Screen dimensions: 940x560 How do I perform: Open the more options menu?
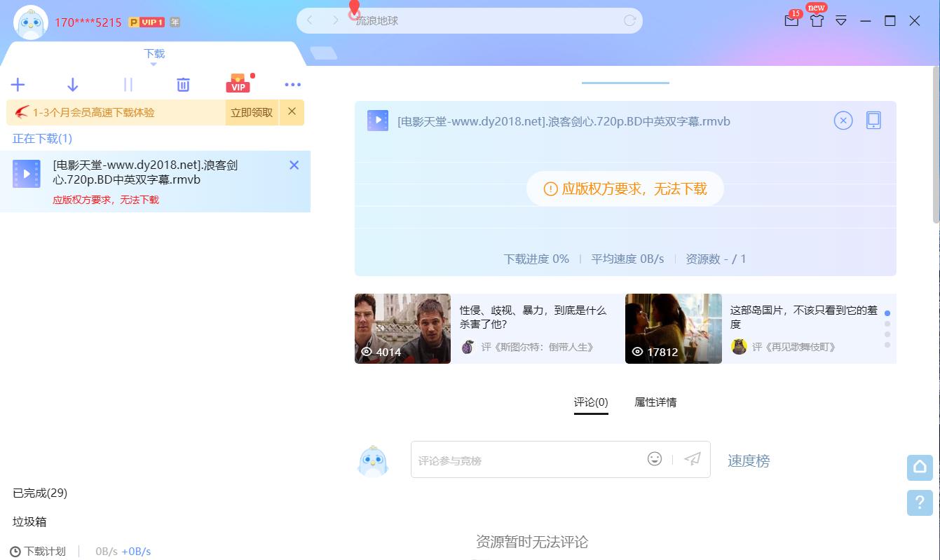pos(292,85)
